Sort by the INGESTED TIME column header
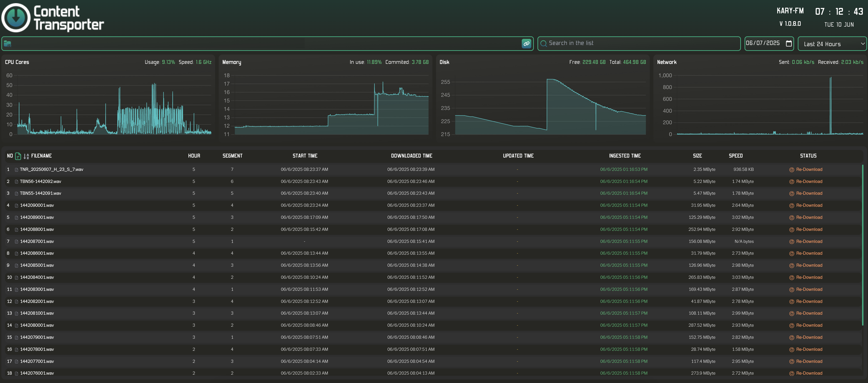Image resolution: width=868 pixels, height=383 pixels. click(624, 156)
